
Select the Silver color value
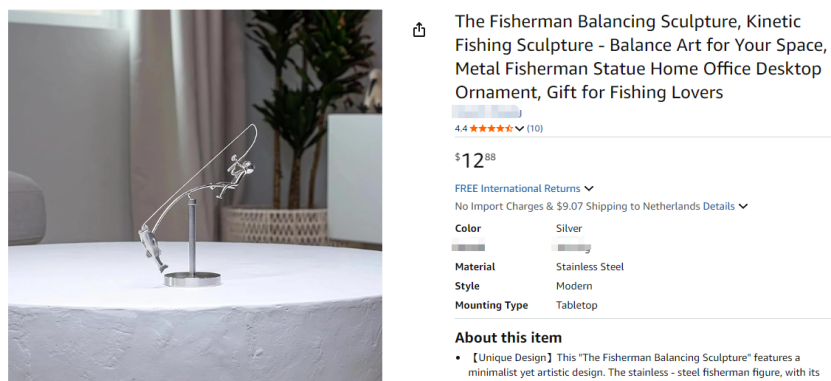[x=569, y=228]
